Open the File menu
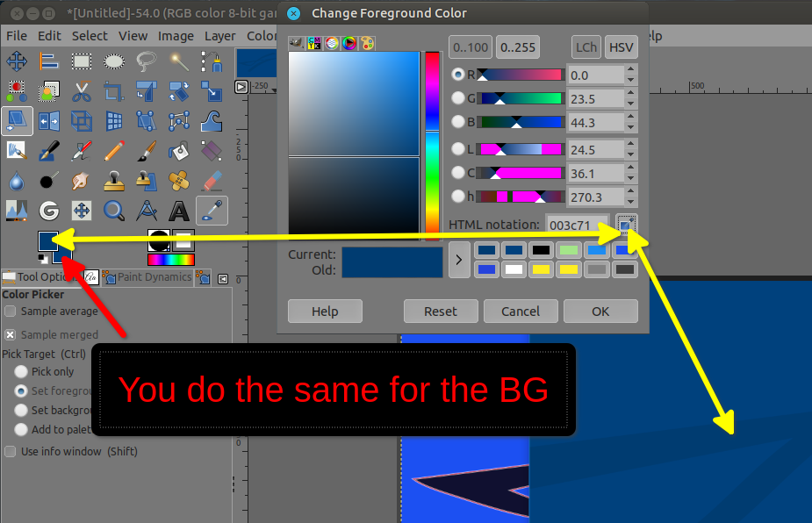 [17, 36]
